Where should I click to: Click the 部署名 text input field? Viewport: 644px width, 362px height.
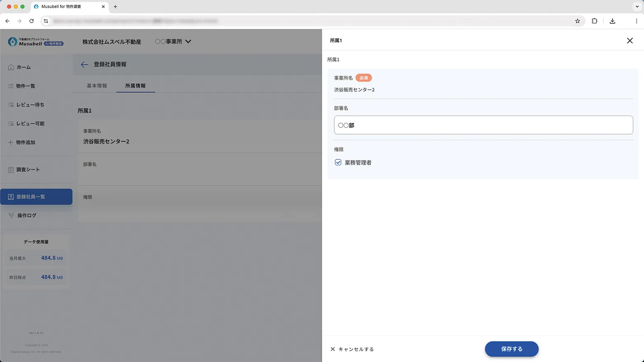[x=483, y=125]
